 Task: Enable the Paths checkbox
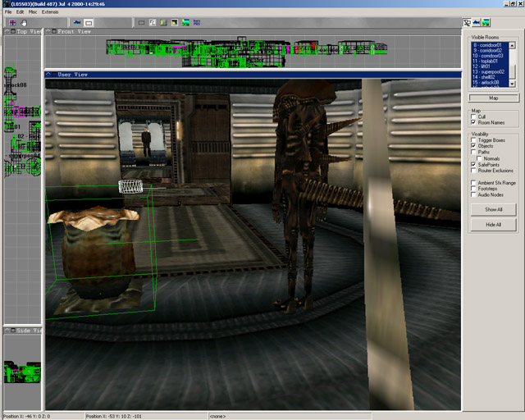[473, 152]
